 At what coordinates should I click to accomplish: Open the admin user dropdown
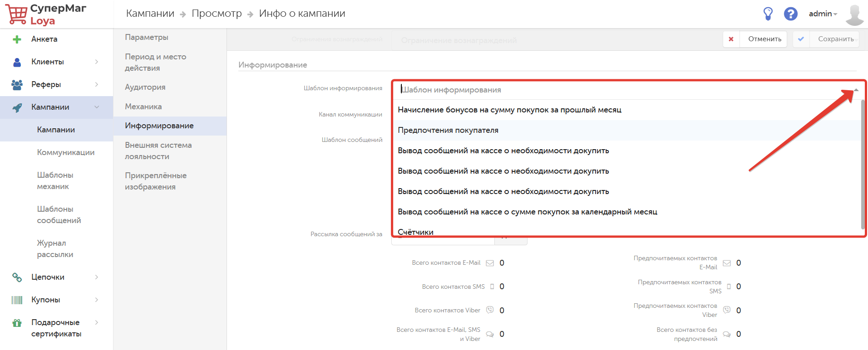(x=823, y=14)
